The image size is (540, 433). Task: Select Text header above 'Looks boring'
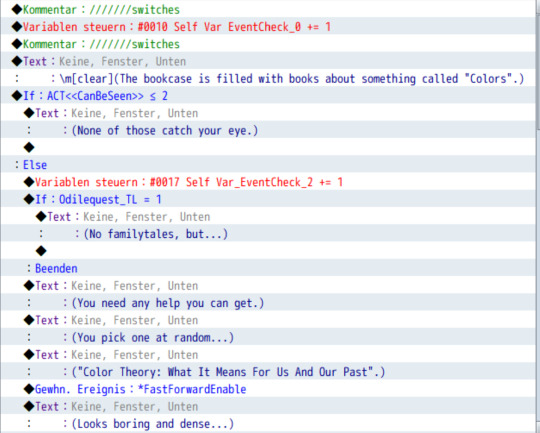click(x=268, y=405)
